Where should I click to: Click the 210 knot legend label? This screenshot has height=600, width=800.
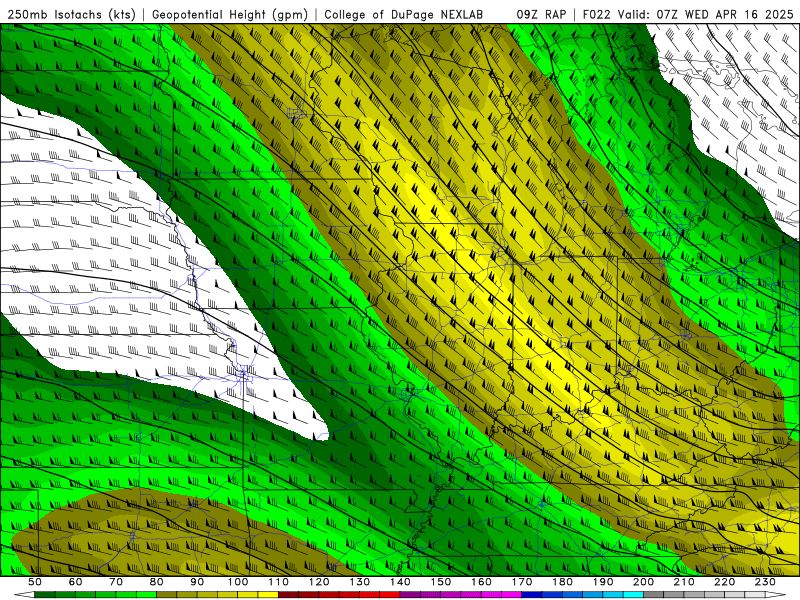pyautogui.click(x=684, y=582)
